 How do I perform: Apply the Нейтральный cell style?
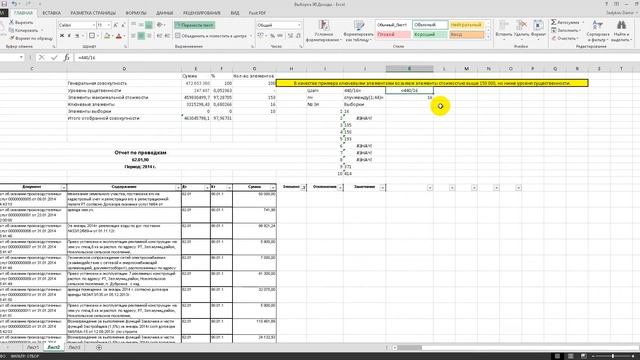[x=467, y=25]
